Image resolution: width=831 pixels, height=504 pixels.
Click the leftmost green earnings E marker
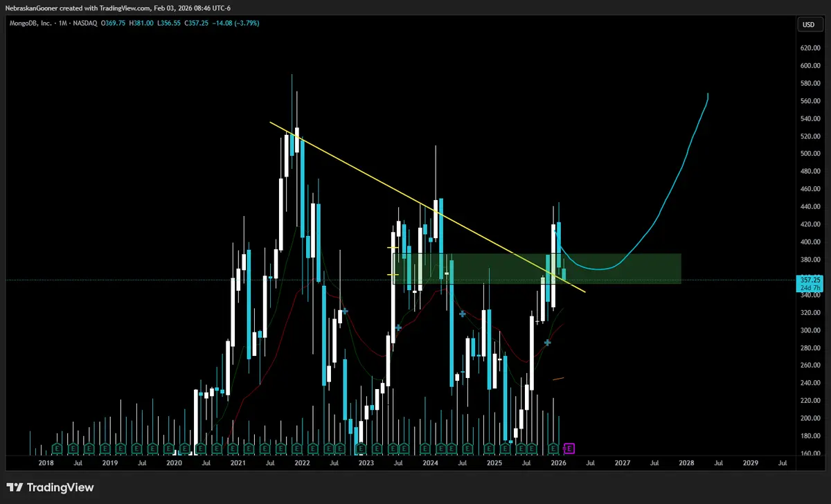coord(57,448)
